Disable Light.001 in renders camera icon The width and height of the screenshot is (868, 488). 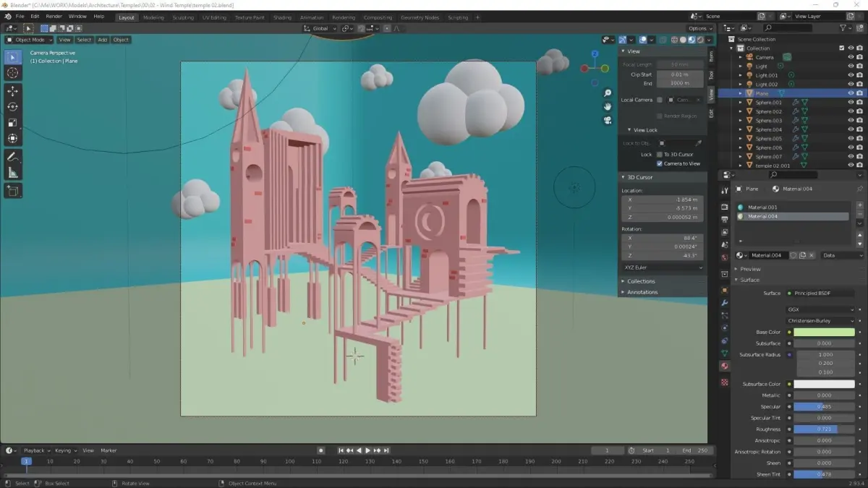[860, 75]
